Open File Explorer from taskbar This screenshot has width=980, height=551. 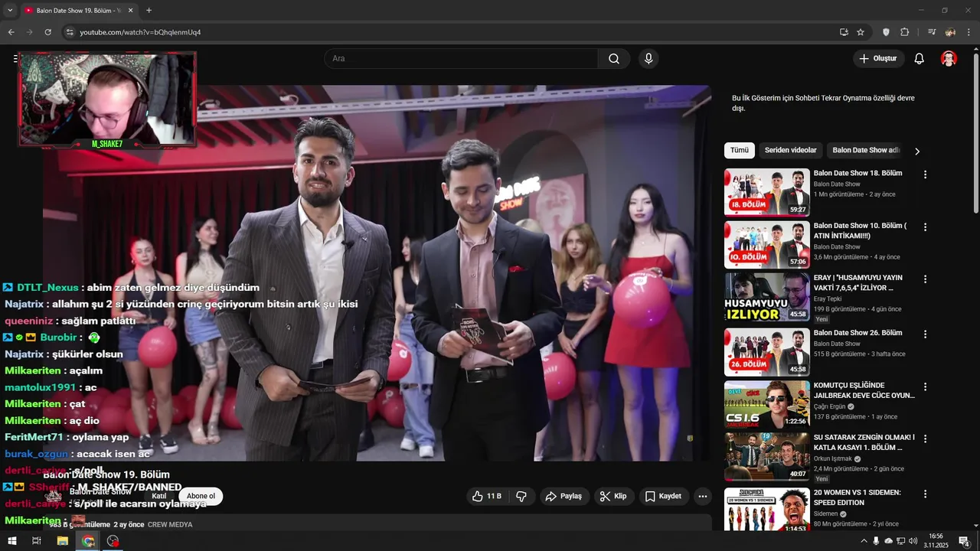63,541
